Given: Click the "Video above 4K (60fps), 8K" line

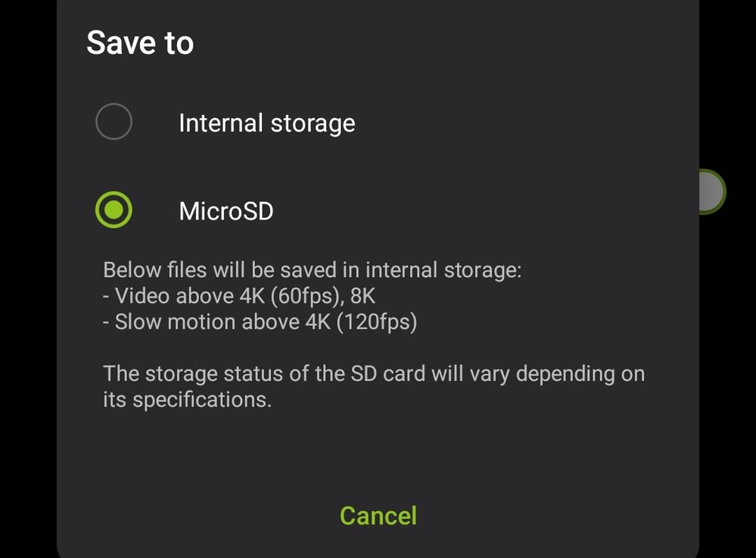Looking at the screenshot, I should pos(239,296).
